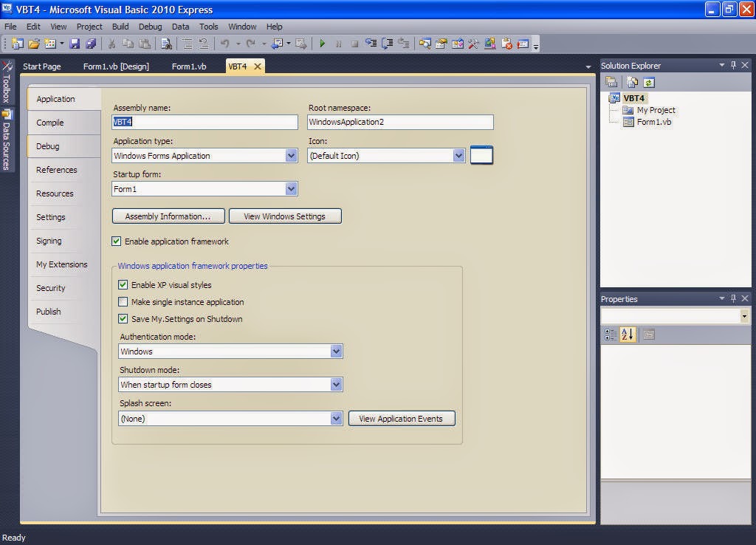Cut text using the scissors toolbar icon
The height and width of the screenshot is (545, 756).
point(111,43)
